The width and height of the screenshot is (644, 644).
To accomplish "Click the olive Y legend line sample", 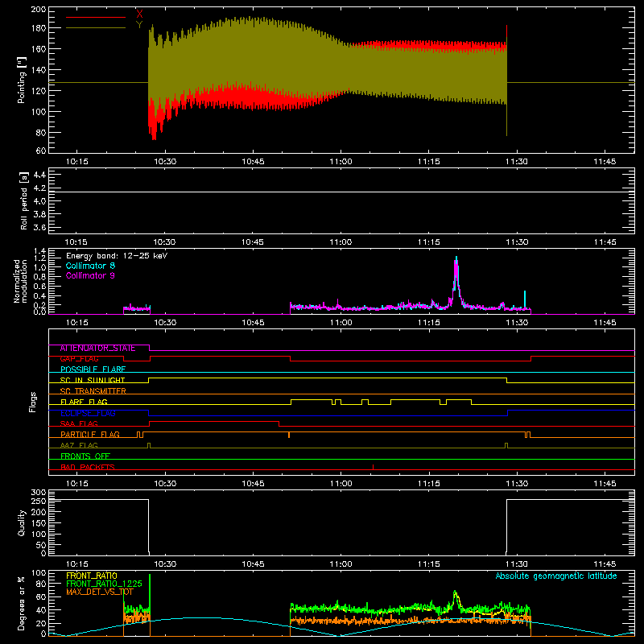I will pos(96,28).
